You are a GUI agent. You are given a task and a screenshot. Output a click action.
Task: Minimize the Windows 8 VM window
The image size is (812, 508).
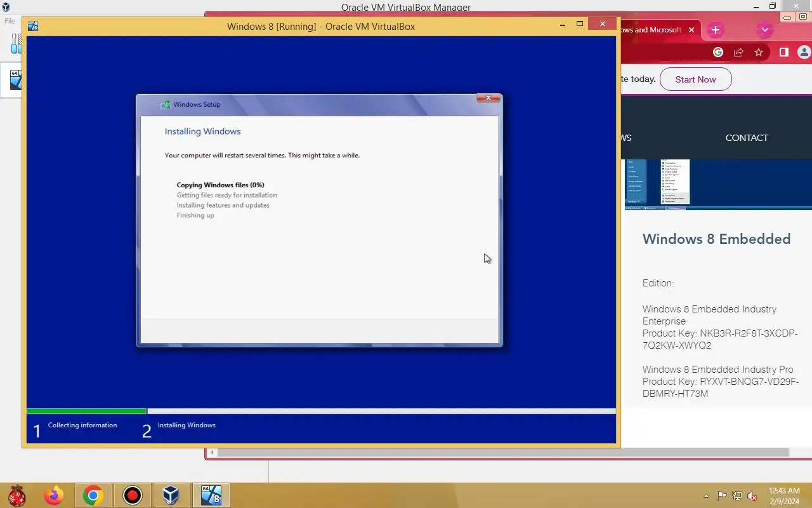tap(563, 25)
